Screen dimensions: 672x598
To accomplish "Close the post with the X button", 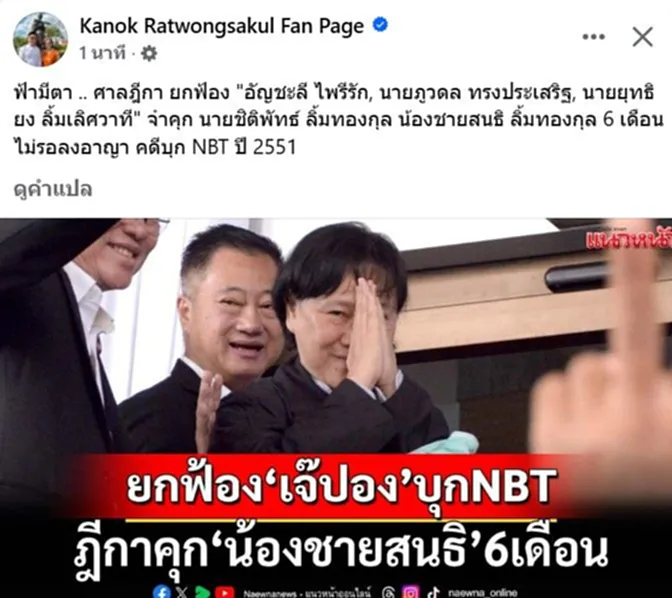I will (642, 37).
